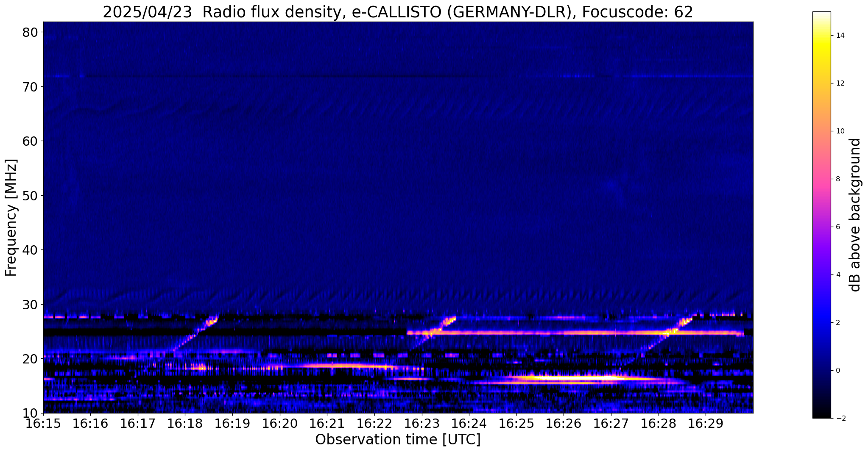This screenshot has width=868, height=452.
Task: Click the 30 MHz frequency tick label
Action: [x=30, y=304]
